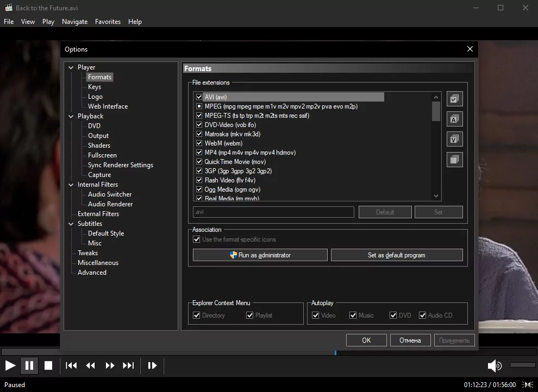Click the Set extensions button
Screen dimensions: 538x392
click(x=439, y=212)
